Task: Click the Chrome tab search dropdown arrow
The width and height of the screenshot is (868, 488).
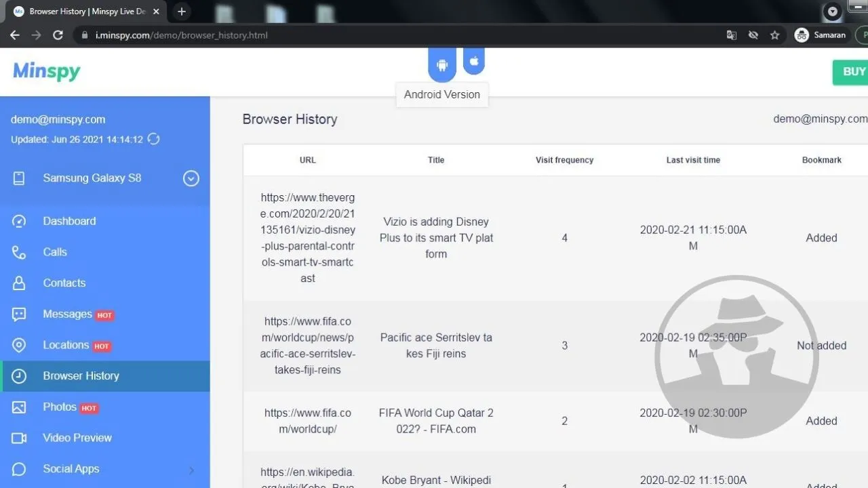Action: [x=833, y=12]
